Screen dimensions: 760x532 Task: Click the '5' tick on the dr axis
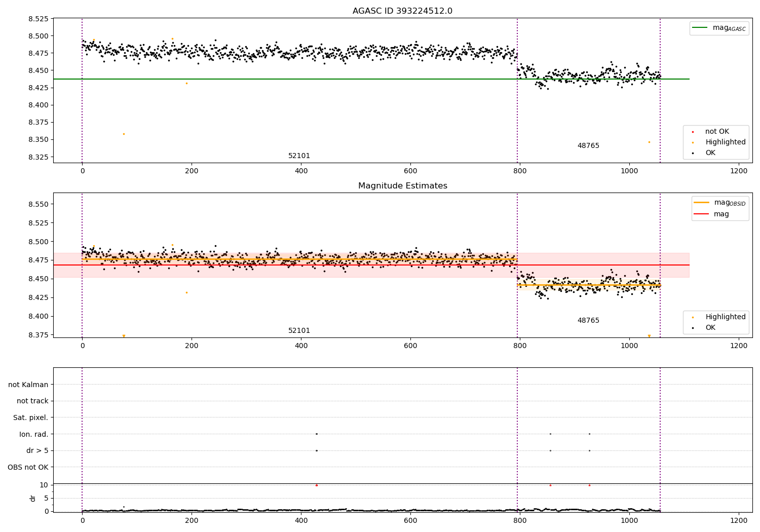[x=46, y=499]
